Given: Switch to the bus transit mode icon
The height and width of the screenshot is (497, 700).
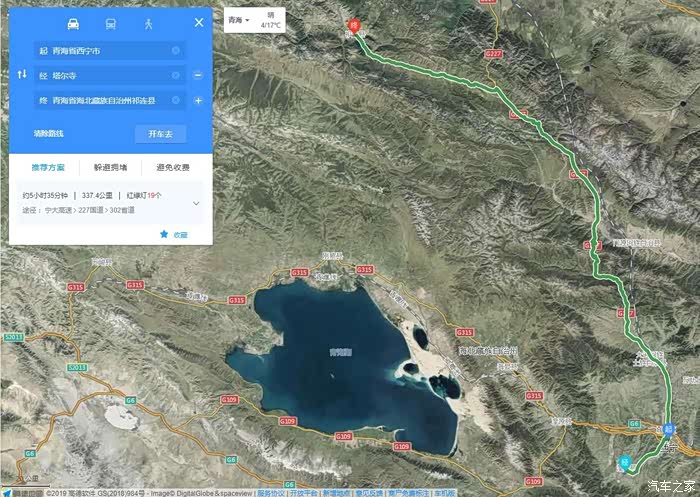Looking at the screenshot, I should (x=110, y=23).
